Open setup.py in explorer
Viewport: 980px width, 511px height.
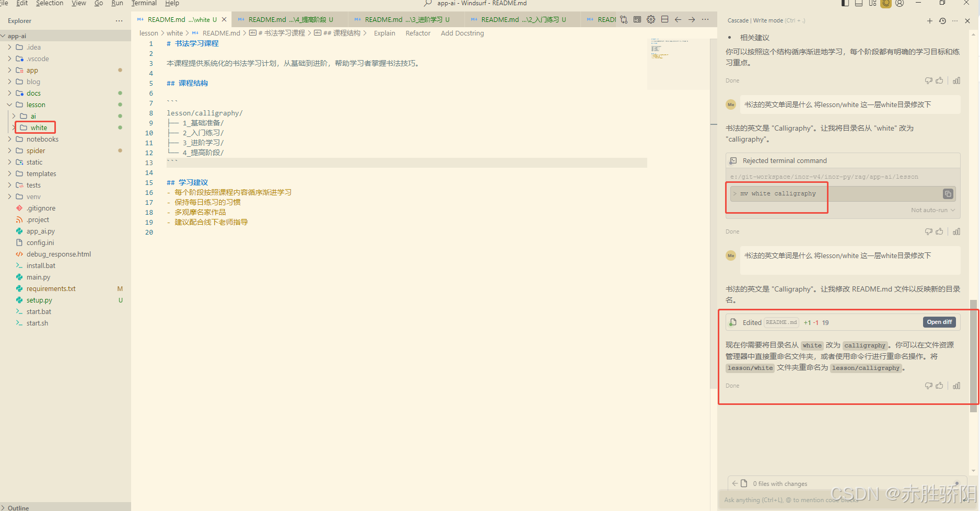(x=39, y=300)
